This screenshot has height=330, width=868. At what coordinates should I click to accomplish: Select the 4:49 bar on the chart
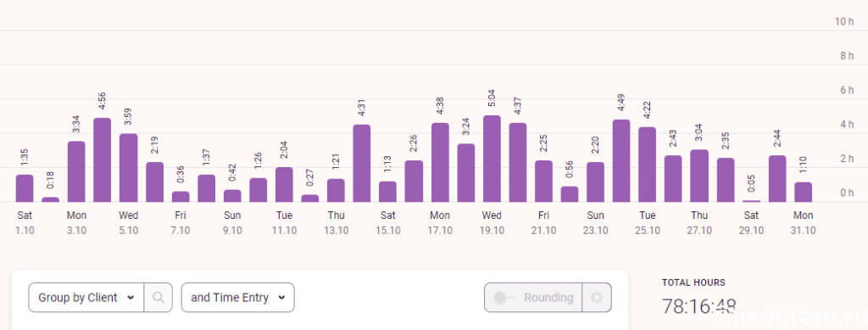(621, 160)
